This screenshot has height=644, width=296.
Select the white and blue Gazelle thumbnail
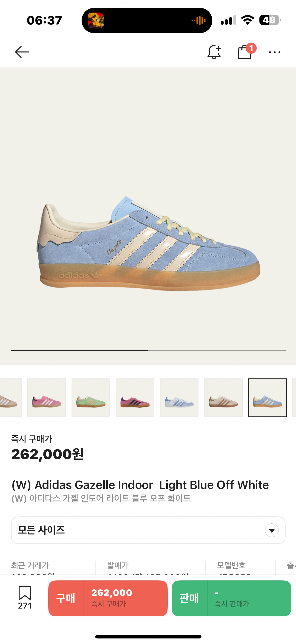click(179, 398)
